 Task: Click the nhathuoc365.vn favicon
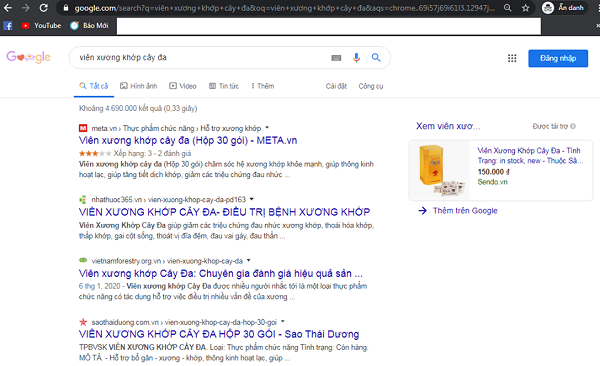[x=83, y=199]
